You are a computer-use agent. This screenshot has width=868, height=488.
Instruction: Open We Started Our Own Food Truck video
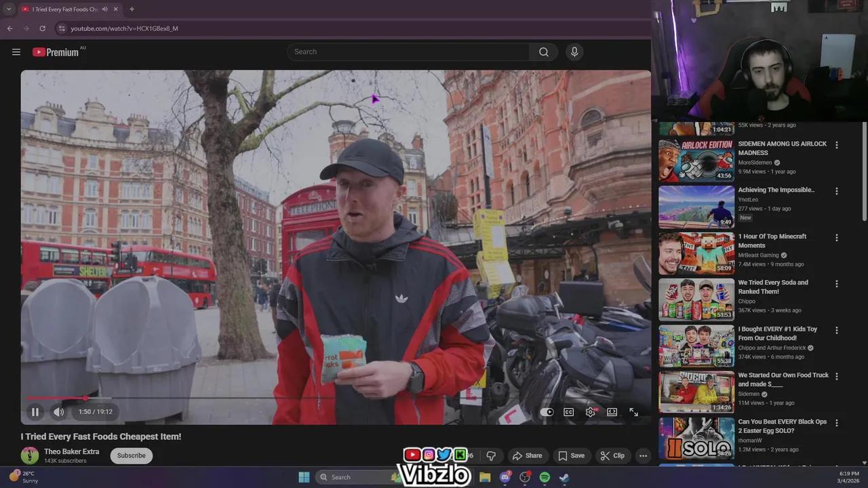pyautogui.click(x=783, y=380)
